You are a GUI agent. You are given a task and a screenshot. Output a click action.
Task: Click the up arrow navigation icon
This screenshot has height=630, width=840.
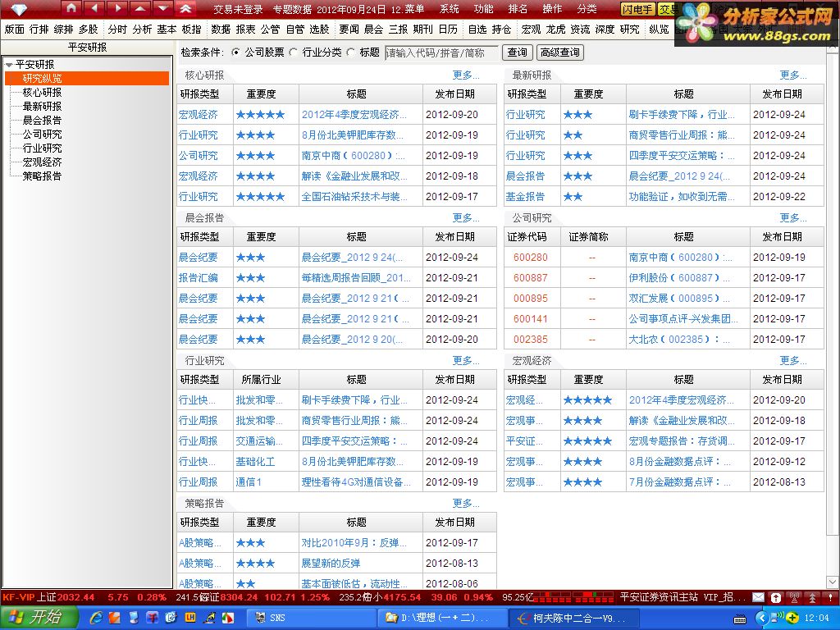coord(140,8)
